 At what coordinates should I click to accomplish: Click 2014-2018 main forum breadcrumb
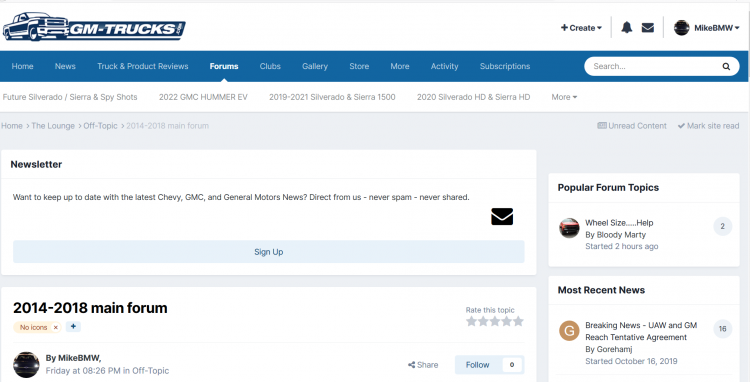click(x=167, y=126)
